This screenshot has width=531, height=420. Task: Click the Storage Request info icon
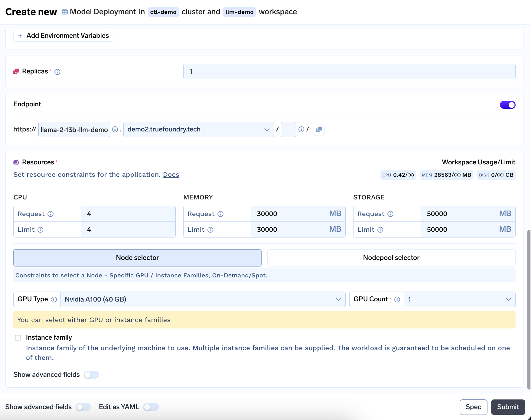(x=390, y=214)
